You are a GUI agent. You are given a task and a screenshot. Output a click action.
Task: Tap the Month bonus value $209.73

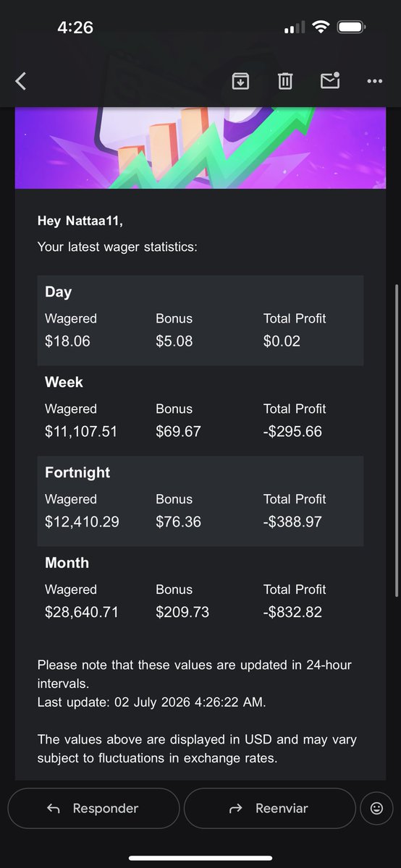[x=182, y=613]
